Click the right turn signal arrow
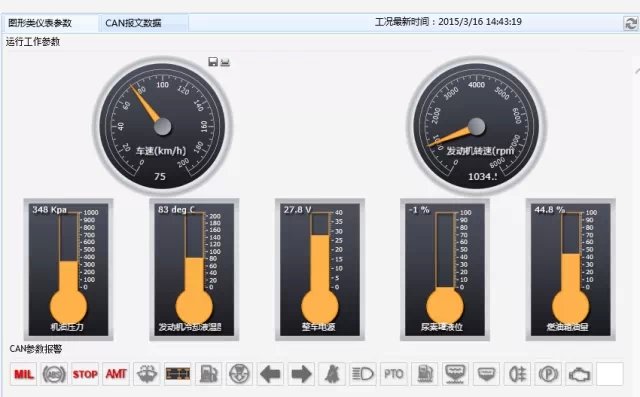 point(301,374)
